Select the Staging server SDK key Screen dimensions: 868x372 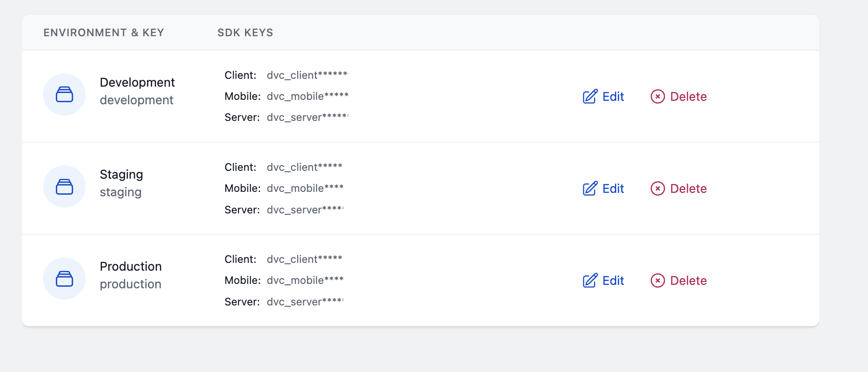pyautogui.click(x=305, y=210)
